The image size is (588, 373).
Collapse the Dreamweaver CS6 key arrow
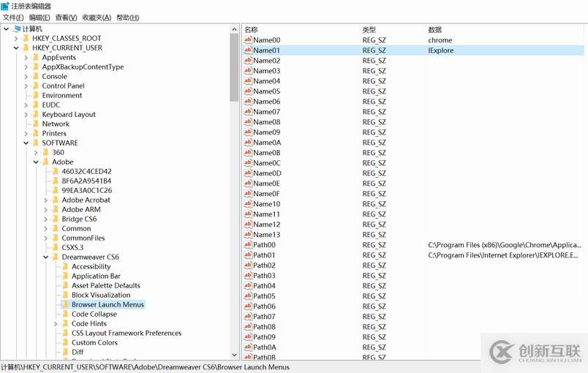[46, 257]
